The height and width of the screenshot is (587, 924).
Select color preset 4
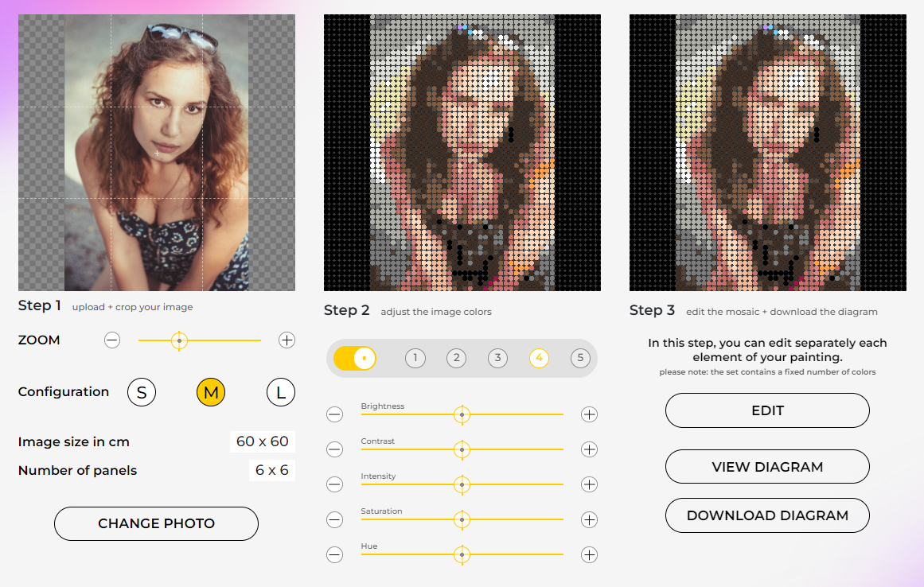point(539,358)
